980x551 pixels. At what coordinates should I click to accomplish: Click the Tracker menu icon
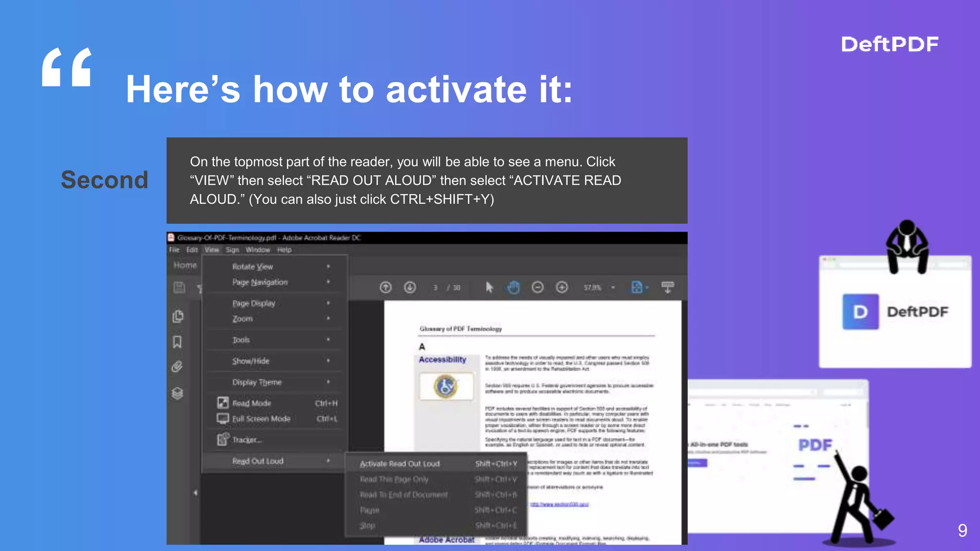coord(223,439)
